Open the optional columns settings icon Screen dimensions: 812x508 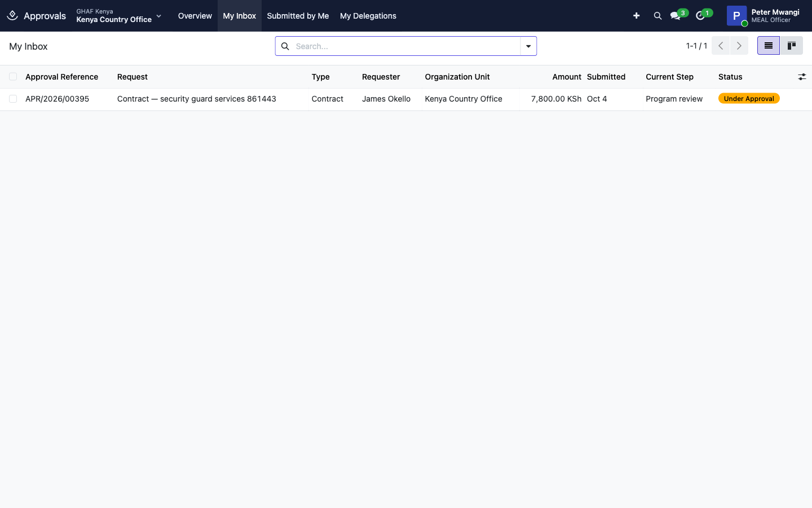tap(802, 77)
